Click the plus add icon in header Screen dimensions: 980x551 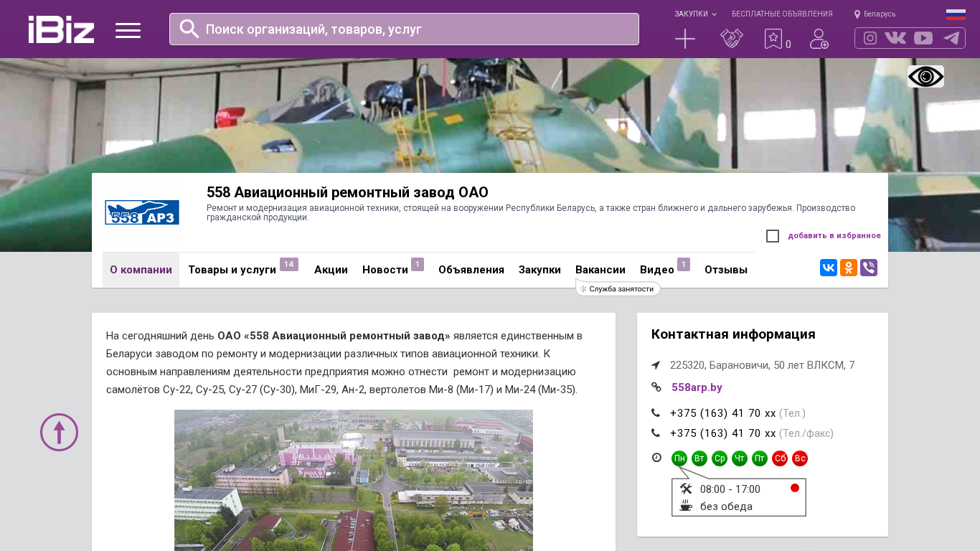click(x=685, y=39)
